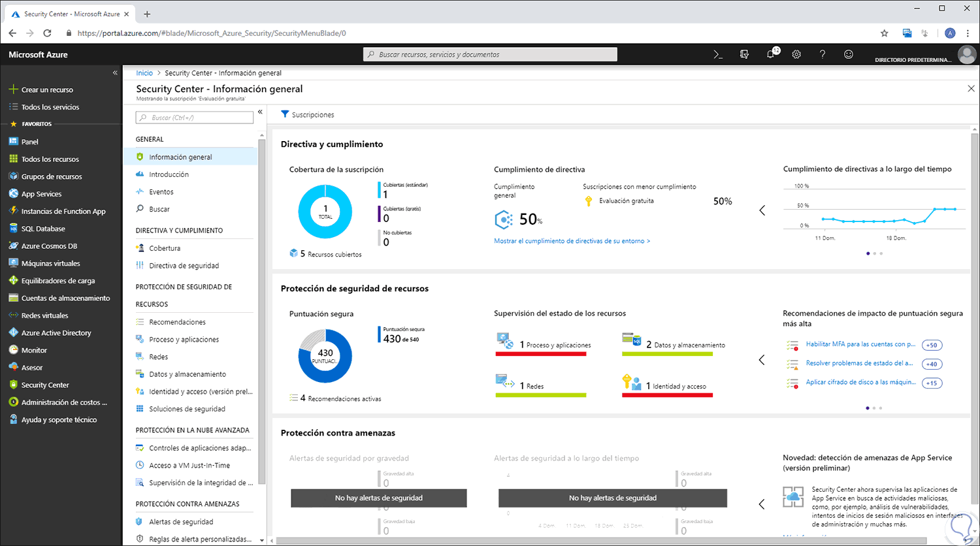Click the Suscripciones filter button
The image size is (980, 546).
click(x=308, y=115)
